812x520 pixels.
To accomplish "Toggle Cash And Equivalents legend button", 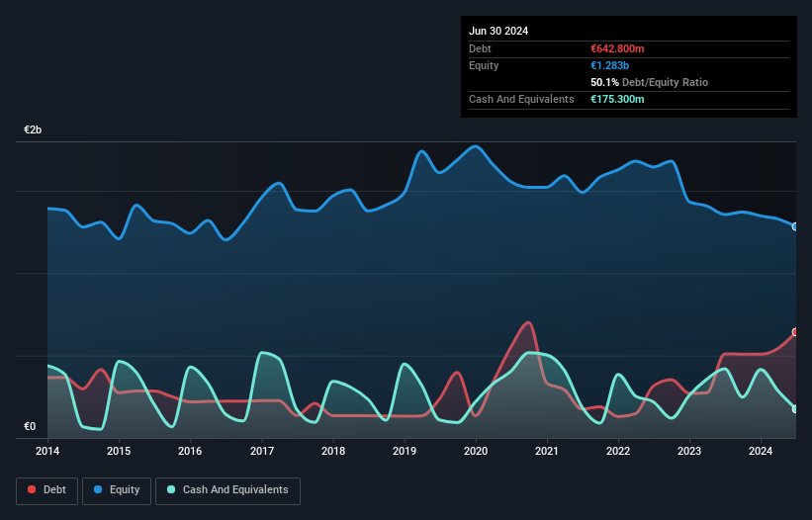I will point(227,490).
